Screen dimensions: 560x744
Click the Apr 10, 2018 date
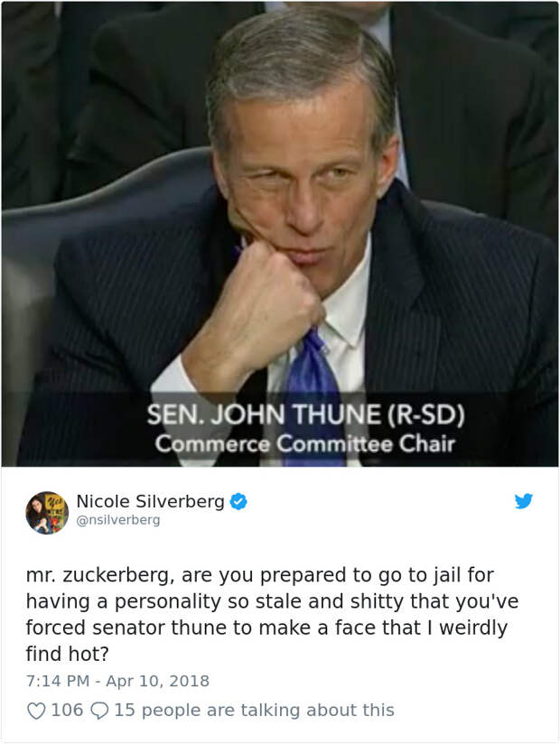tap(157, 681)
